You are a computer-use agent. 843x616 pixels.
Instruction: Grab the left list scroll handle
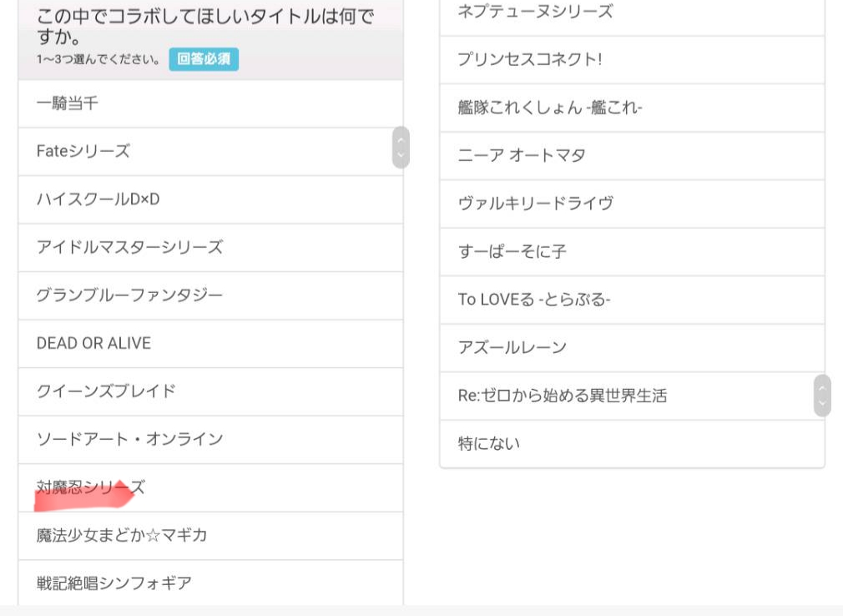[401, 147]
